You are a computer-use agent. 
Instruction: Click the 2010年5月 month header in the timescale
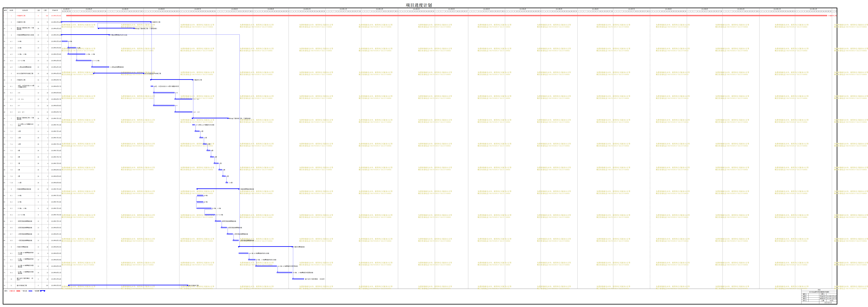coord(125,9)
